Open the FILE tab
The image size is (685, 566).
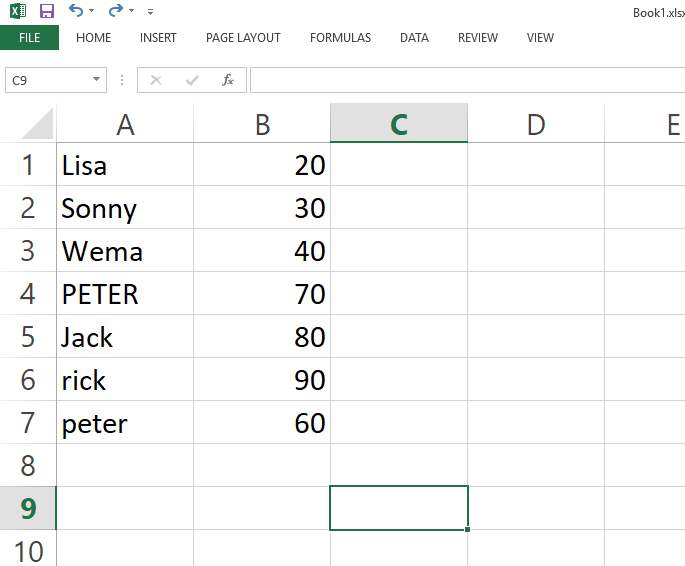pyautogui.click(x=29, y=38)
